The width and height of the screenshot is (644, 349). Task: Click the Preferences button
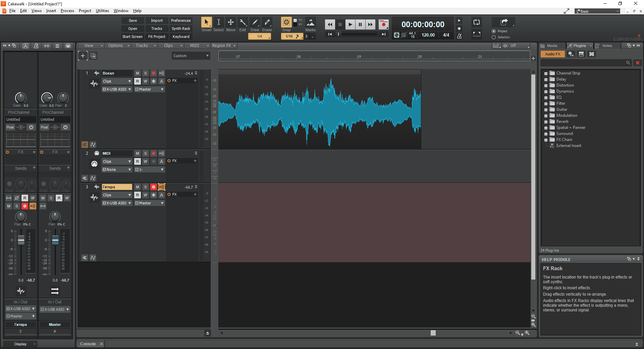pos(181,20)
